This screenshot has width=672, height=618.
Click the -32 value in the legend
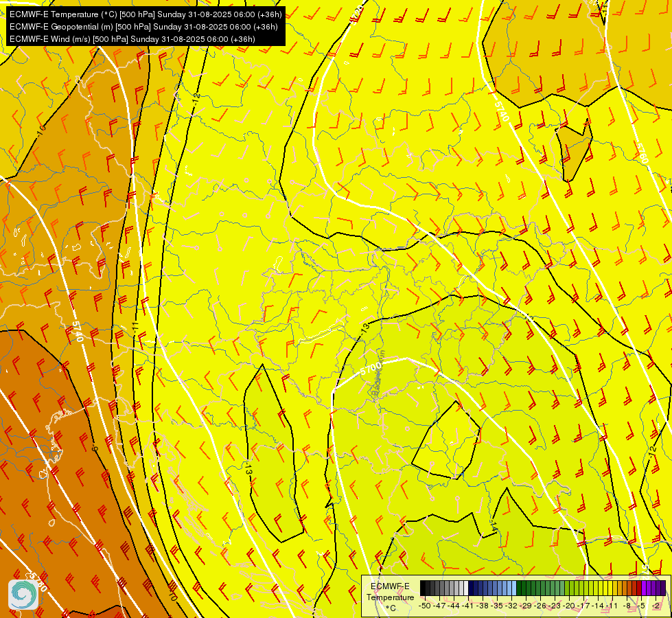(x=511, y=606)
